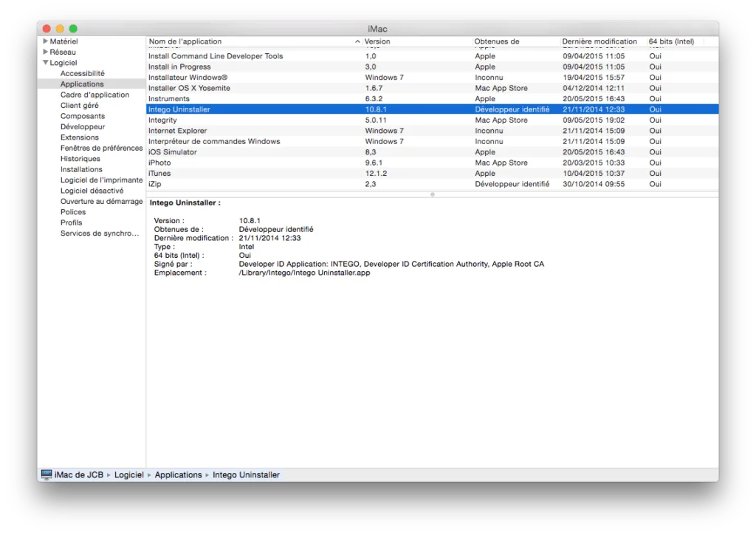Select Composants in the sidebar

point(83,116)
